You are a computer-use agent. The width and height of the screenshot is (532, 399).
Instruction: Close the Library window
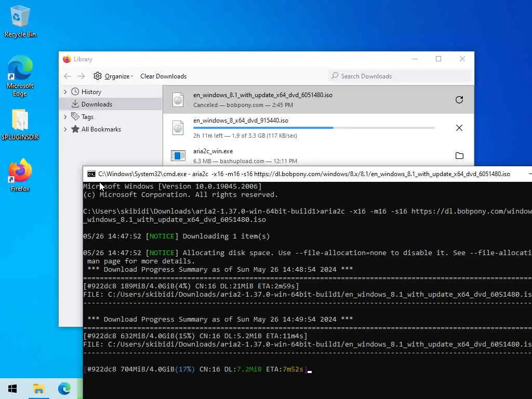click(462, 59)
